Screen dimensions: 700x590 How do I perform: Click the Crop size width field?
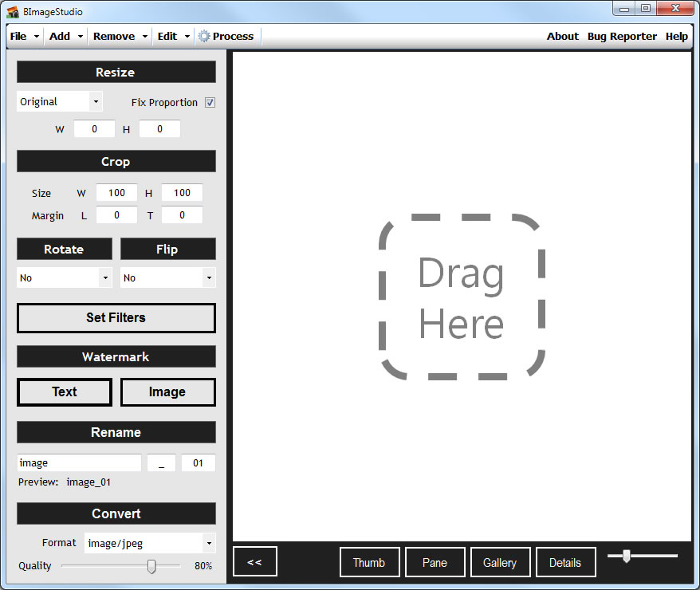[116, 193]
